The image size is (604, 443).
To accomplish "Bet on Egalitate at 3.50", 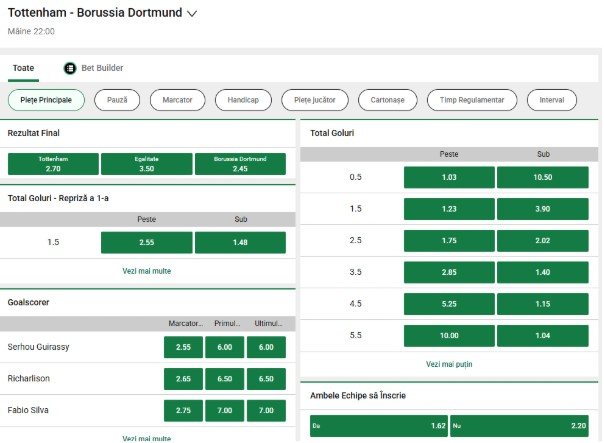I will point(147,164).
